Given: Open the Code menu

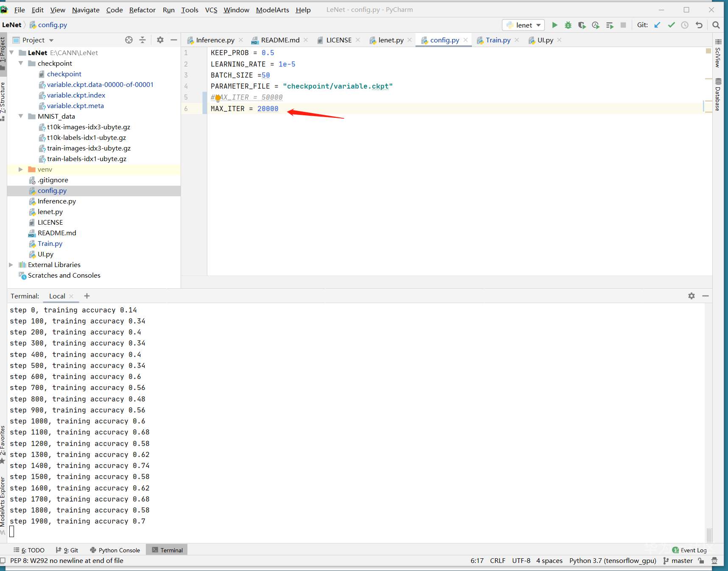Looking at the screenshot, I should click(114, 10).
